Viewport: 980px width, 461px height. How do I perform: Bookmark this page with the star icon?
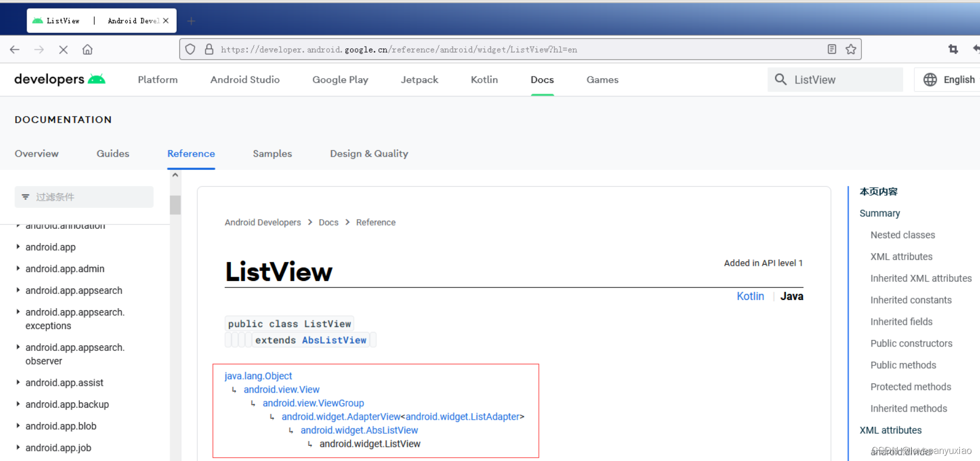pos(851,49)
